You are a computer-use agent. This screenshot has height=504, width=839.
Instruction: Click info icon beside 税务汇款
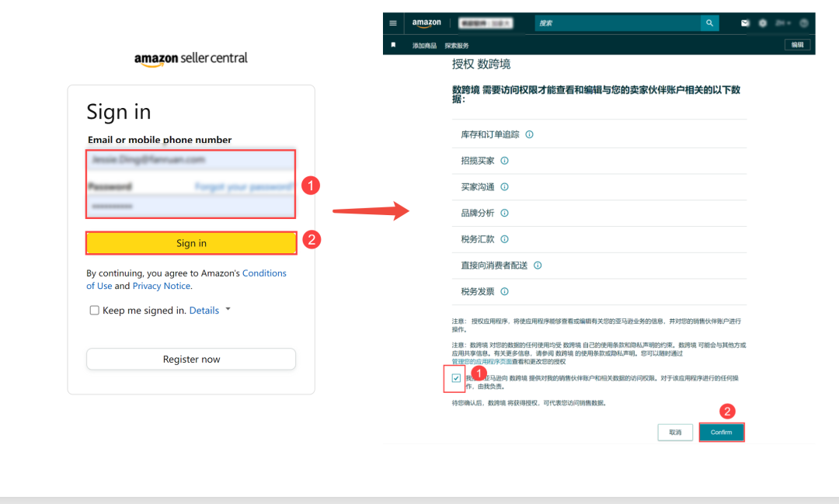click(x=504, y=239)
